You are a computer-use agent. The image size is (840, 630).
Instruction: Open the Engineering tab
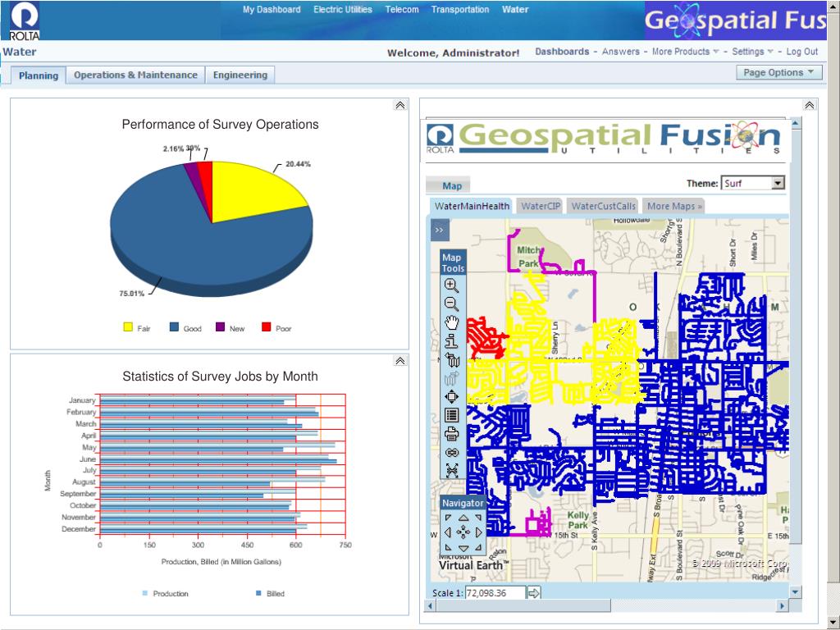240,75
